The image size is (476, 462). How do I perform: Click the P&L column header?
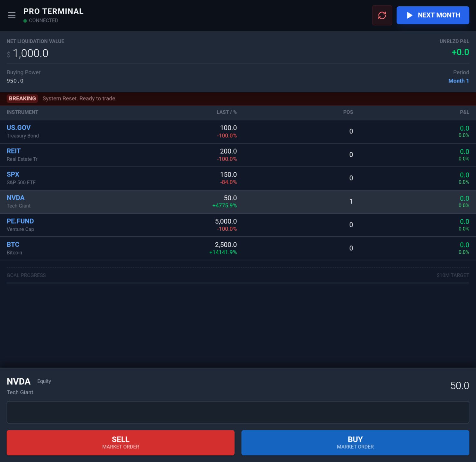point(464,112)
